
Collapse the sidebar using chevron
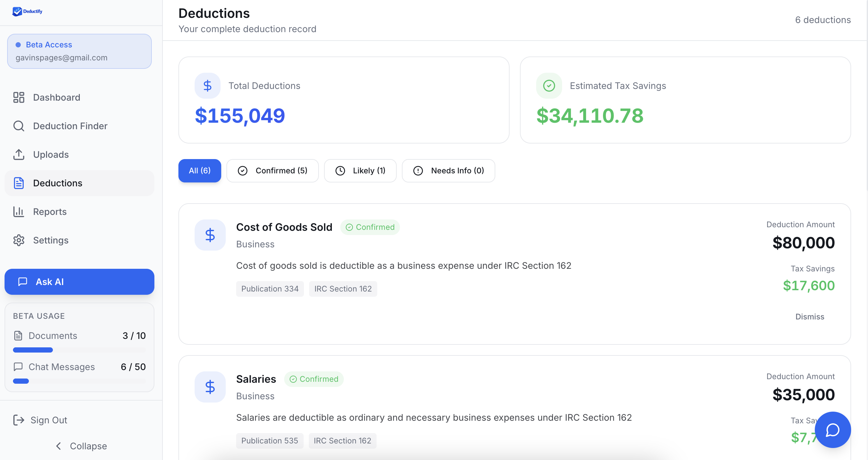click(x=59, y=446)
